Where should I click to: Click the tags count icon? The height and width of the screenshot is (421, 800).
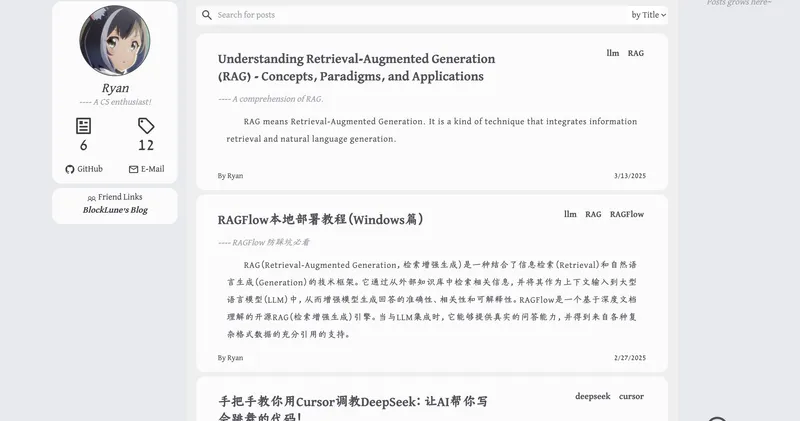146,126
